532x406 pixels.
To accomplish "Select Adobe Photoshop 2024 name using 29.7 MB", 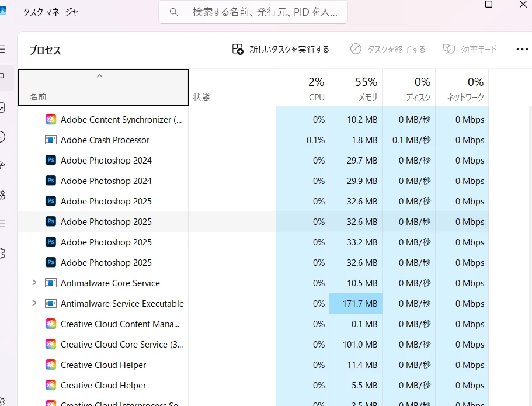I will pyautogui.click(x=106, y=160).
